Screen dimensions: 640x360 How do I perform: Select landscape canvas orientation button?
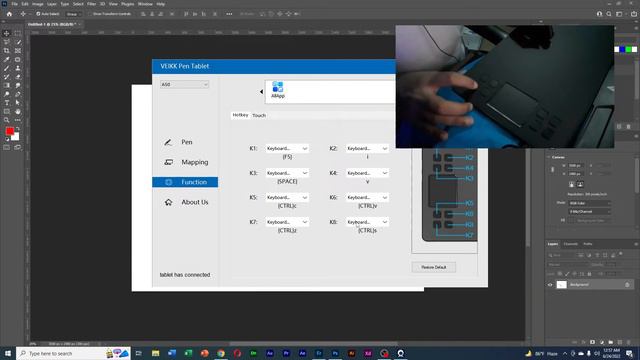coord(580,184)
